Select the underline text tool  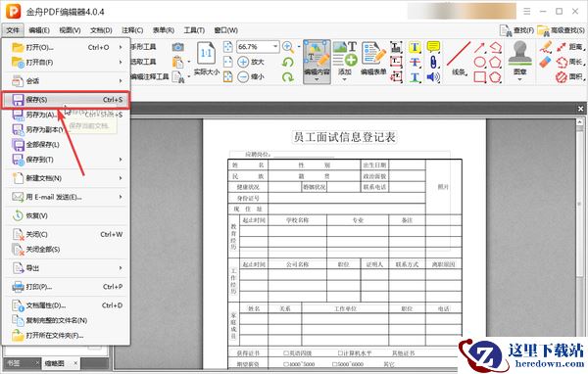coord(415,77)
